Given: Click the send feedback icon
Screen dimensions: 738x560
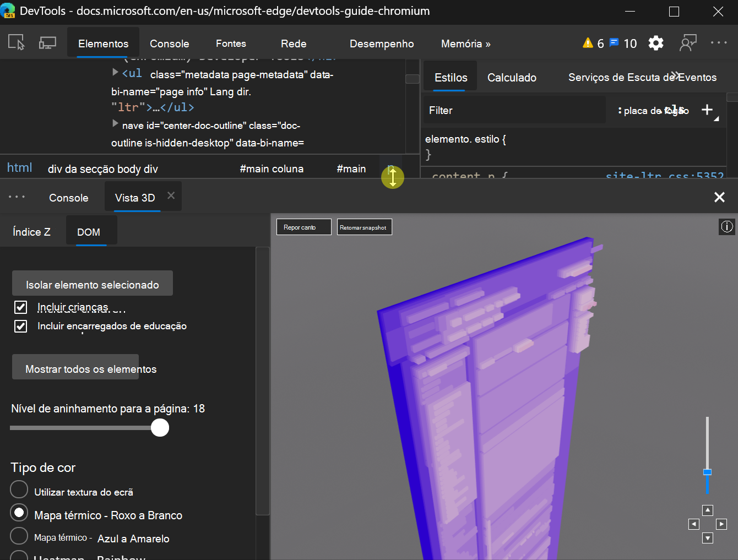Looking at the screenshot, I should click(x=688, y=43).
